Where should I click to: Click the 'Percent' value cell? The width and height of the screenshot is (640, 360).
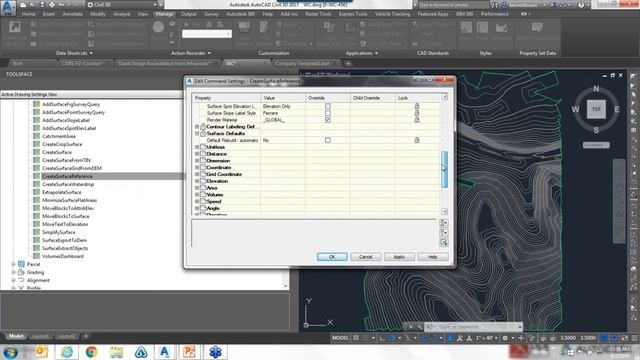pos(283,113)
